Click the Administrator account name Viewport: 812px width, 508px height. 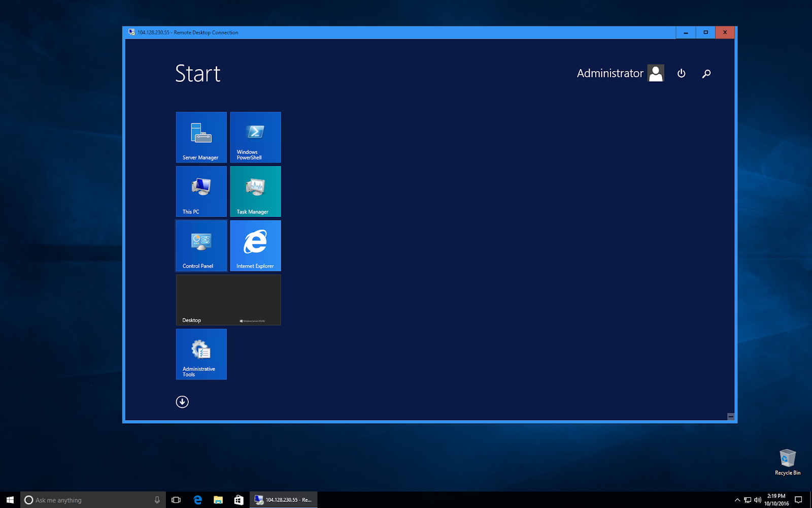[x=610, y=73]
